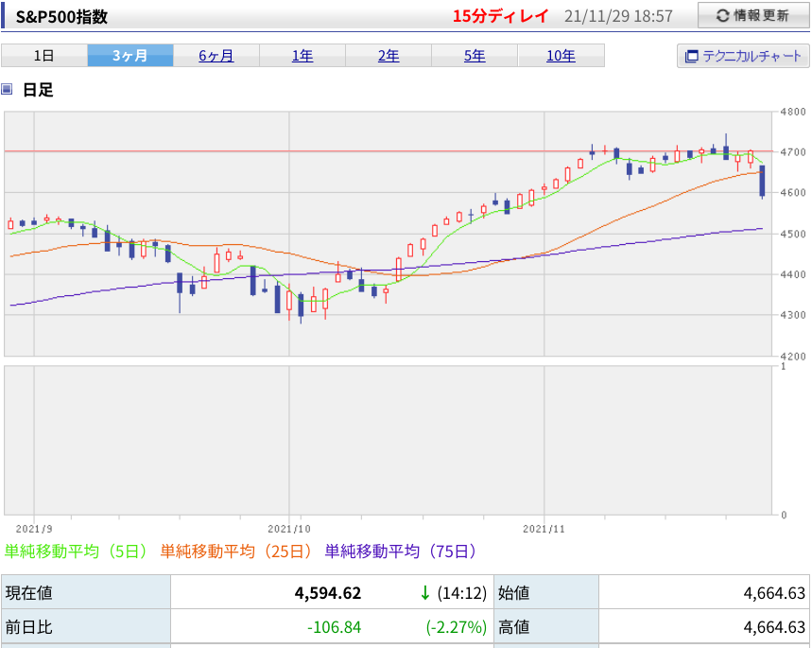This screenshot has width=812, height=648.
Task: Click the 2021/9 axis label
Action: (x=34, y=529)
